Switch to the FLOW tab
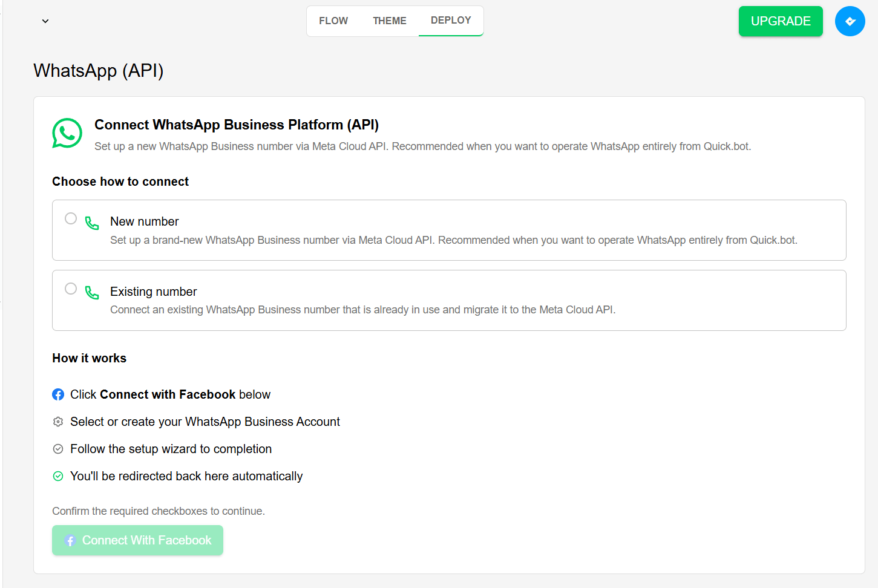878x588 pixels. click(x=333, y=21)
